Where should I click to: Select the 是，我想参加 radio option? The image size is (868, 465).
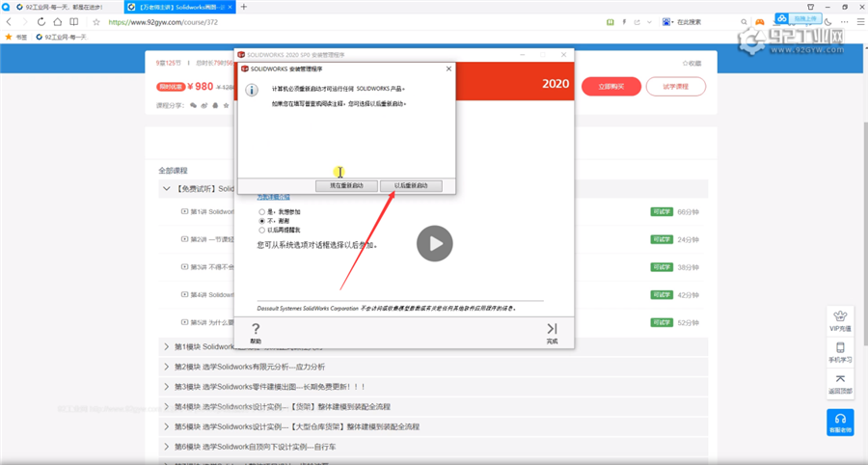pyautogui.click(x=261, y=212)
